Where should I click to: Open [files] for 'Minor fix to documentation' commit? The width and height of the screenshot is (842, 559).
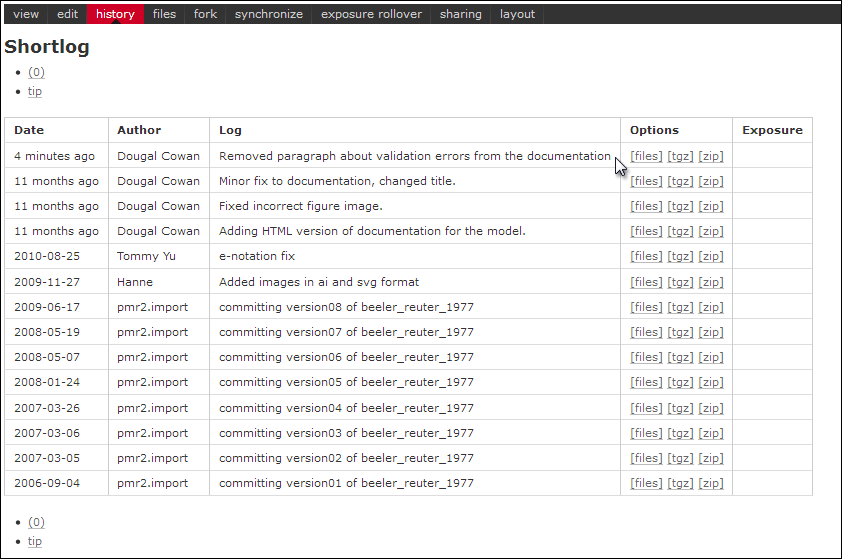[x=646, y=182]
